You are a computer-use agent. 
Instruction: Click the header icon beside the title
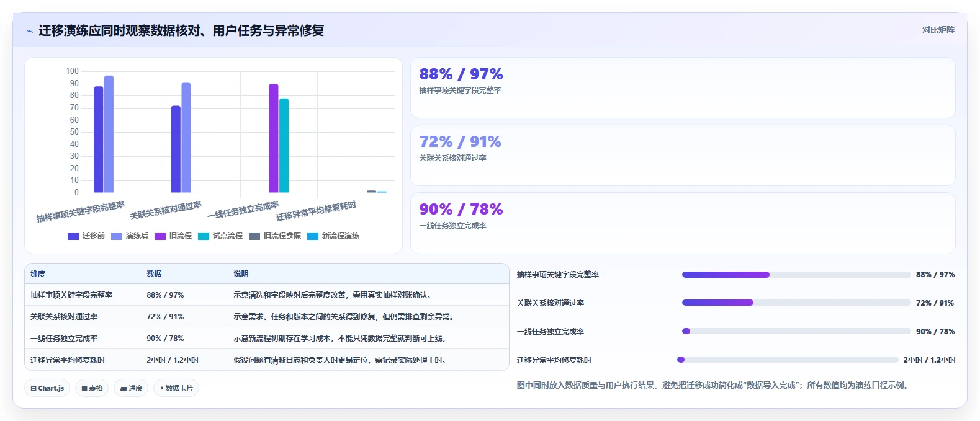(29, 31)
